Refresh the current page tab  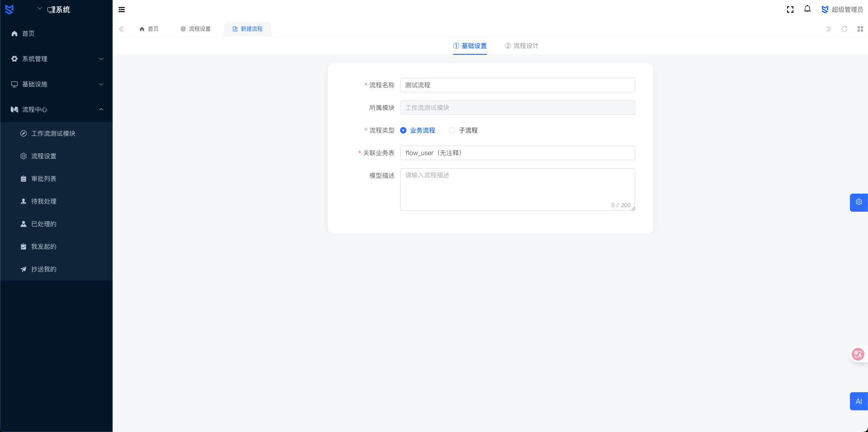click(x=844, y=29)
